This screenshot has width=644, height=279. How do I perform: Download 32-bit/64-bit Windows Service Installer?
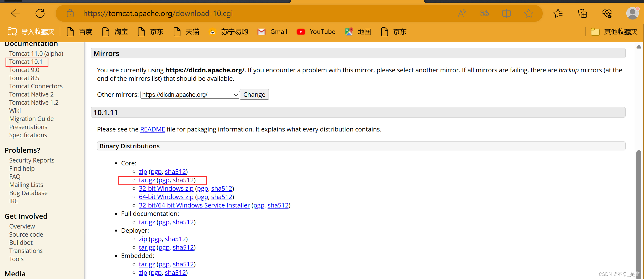tap(194, 205)
